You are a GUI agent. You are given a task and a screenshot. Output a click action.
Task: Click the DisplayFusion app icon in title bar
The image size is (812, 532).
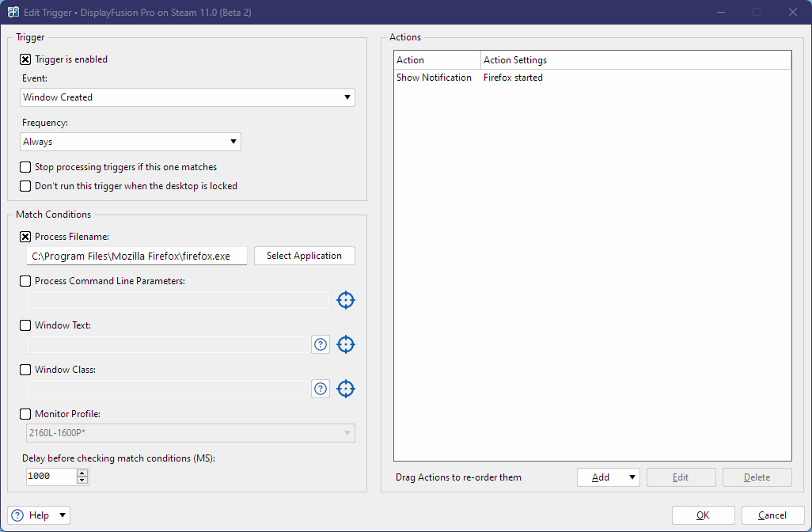[x=13, y=12]
